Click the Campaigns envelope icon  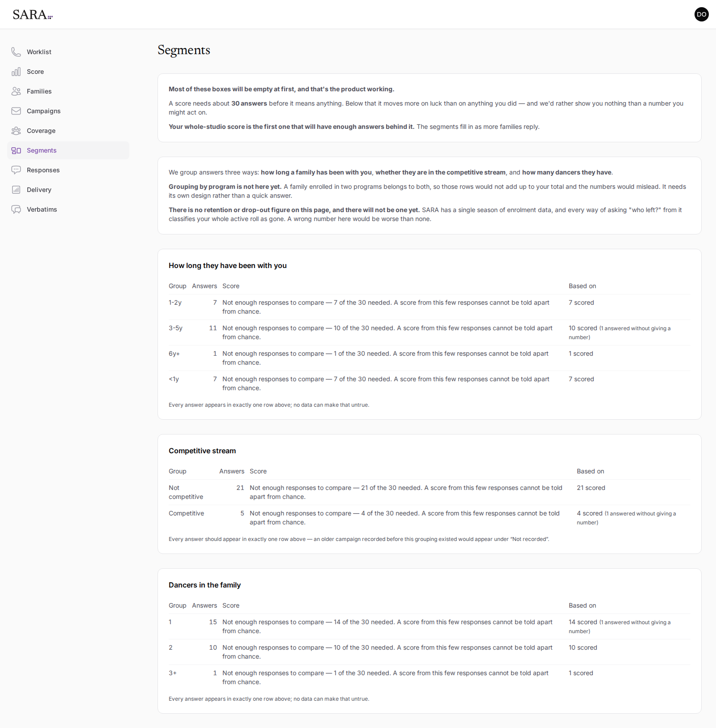tap(16, 111)
